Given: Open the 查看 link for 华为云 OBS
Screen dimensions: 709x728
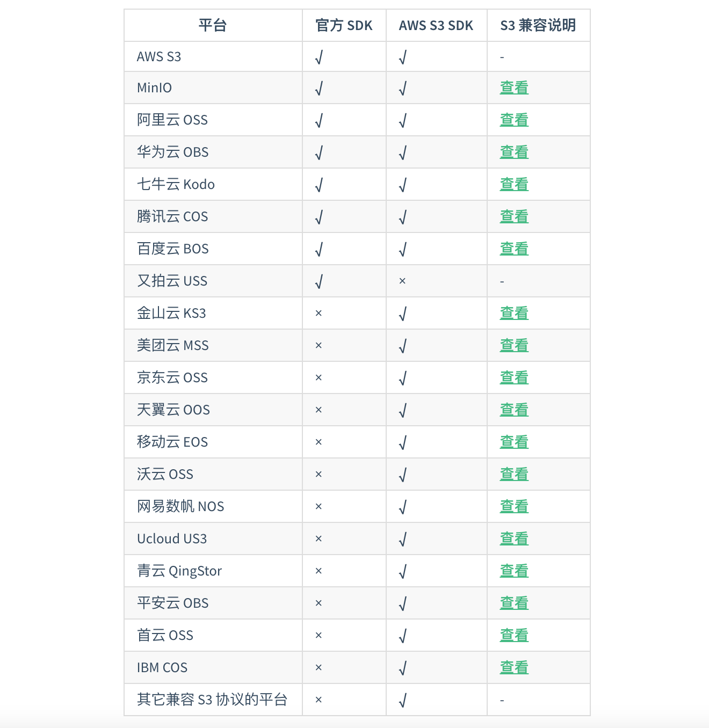Looking at the screenshot, I should pos(514,152).
